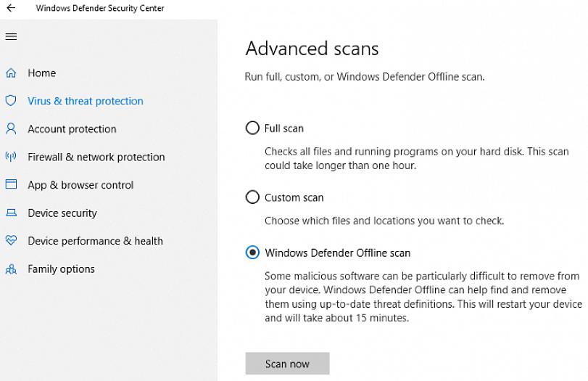Click 'Some malicious software' description paragraph

(x=423, y=297)
